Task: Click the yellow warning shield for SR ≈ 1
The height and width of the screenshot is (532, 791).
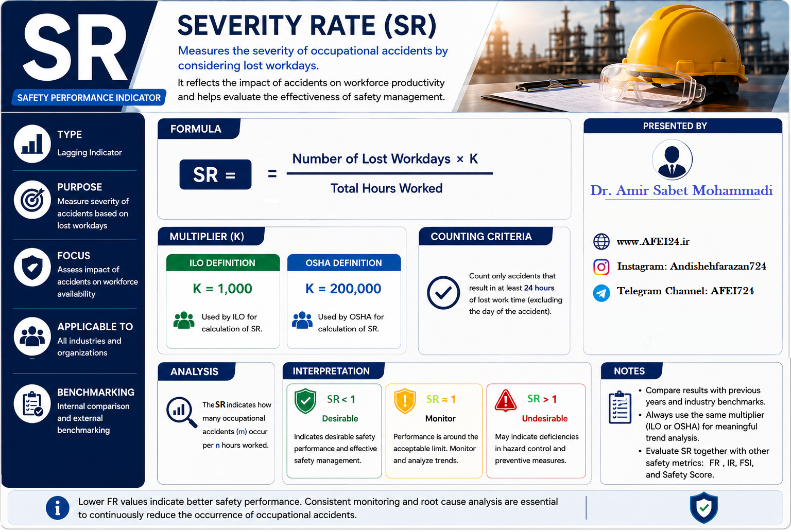Action: pos(405,401)
